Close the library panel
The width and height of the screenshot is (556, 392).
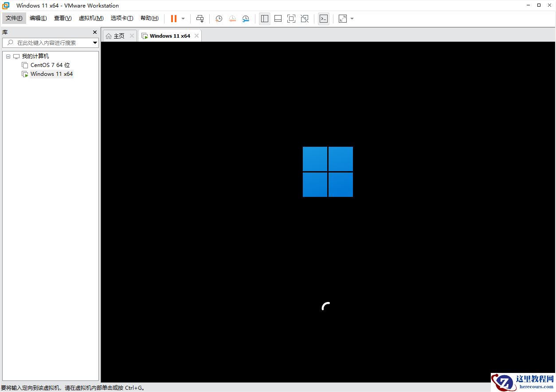point(94,32)
